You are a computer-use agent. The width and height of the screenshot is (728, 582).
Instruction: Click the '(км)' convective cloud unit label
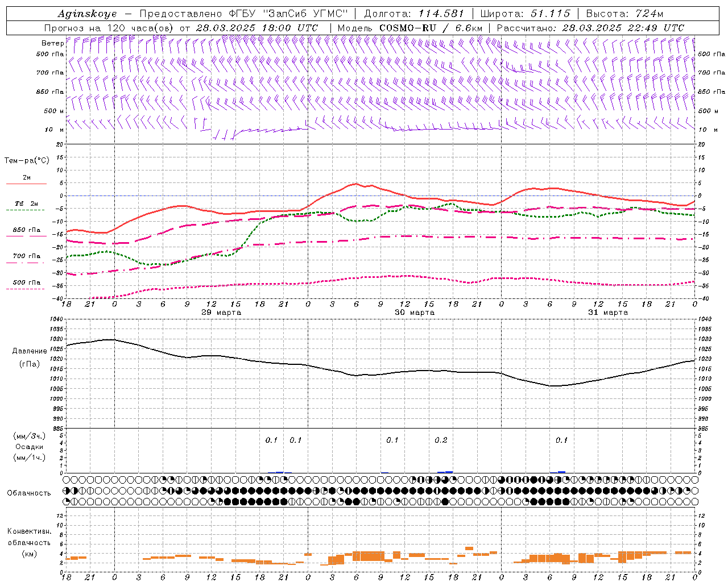30,554
